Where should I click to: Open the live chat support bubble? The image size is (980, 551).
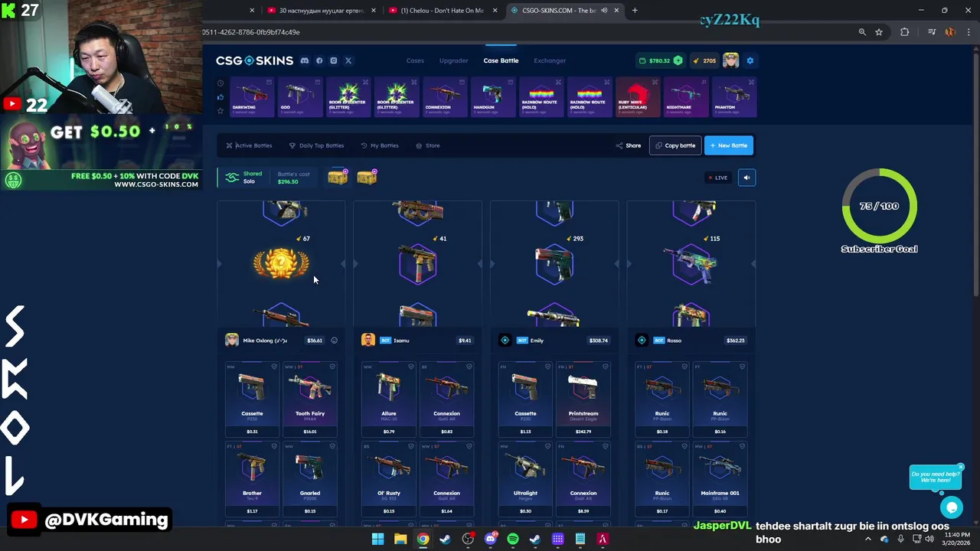tap(952, 507)
